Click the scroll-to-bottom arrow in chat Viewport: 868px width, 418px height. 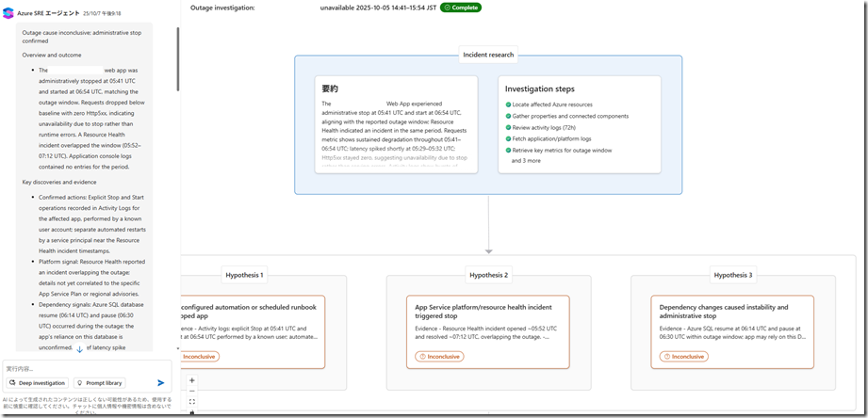click(79, 349)
